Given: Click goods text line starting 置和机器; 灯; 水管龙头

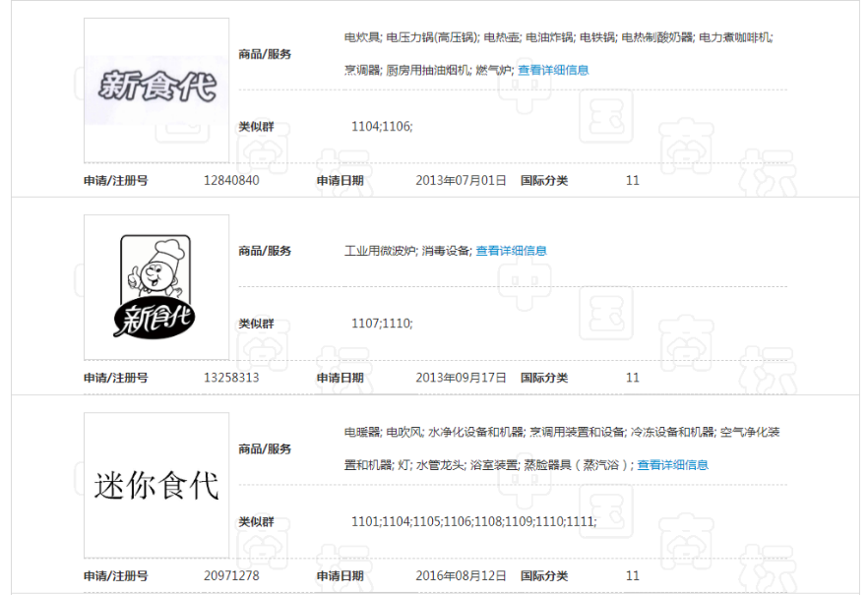Looking at the screenshot, I should click(x=489, y=465).
